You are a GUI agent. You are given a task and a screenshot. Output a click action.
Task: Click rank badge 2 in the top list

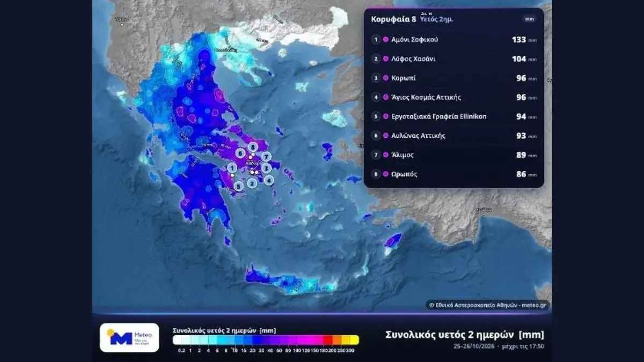376,59
